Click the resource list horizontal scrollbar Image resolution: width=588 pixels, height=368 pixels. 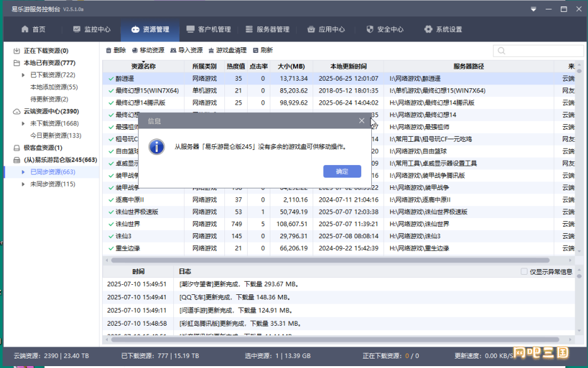(x=330, y=260)
